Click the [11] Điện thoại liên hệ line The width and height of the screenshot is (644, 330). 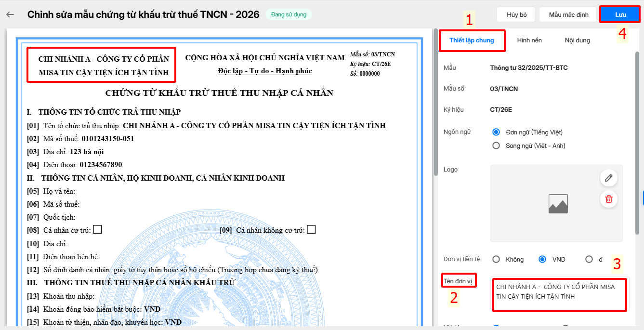64,257
